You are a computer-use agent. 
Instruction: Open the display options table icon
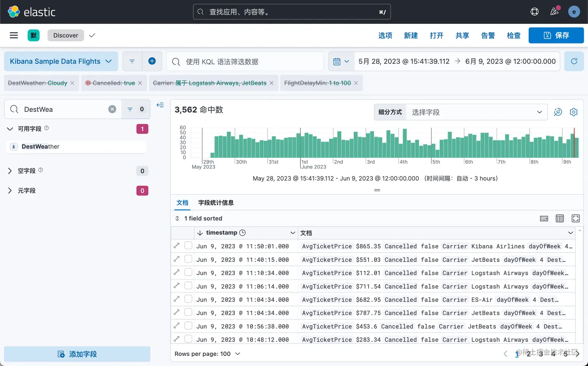click(x=560, y=218)
